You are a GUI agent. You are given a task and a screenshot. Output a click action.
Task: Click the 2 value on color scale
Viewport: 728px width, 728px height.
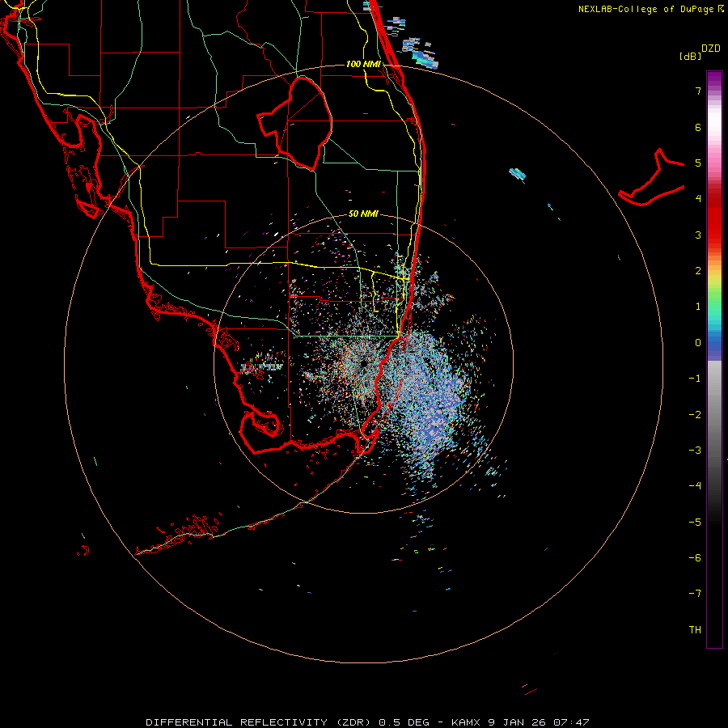698,271
